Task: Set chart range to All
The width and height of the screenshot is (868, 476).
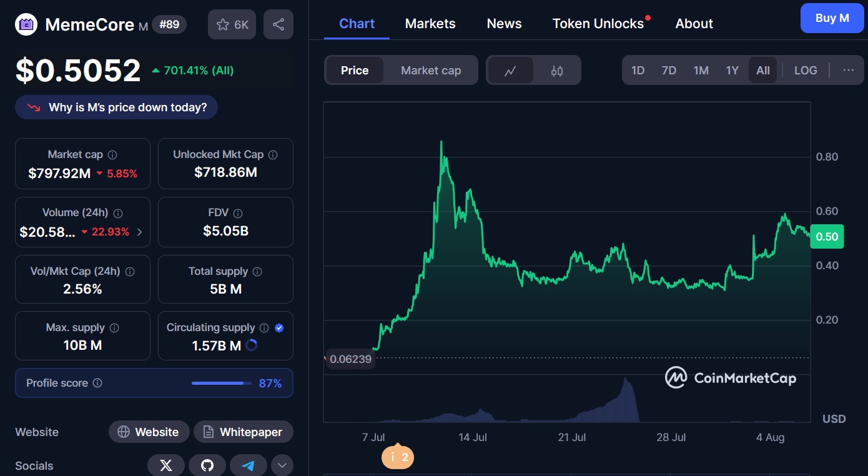Action: tap(763, 71)
